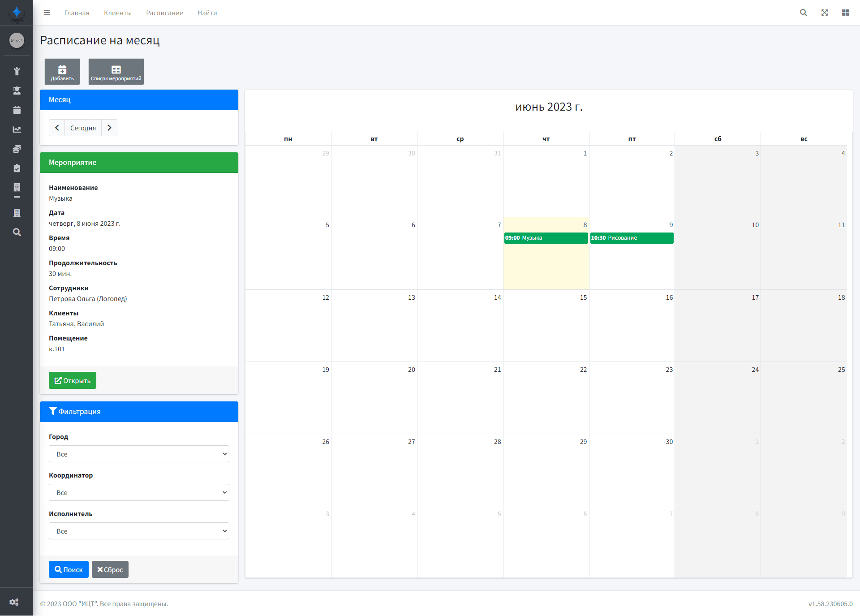
Task: Click the user avatar in sidebar
Action: [17, 40]
